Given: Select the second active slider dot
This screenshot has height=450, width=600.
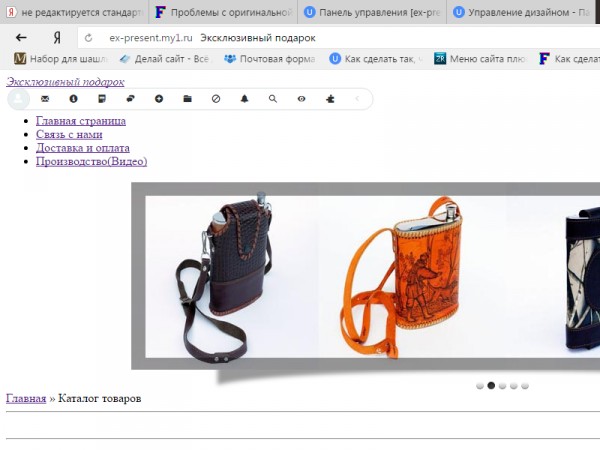Looking at the screenshot, I should (x=491, y=386).
